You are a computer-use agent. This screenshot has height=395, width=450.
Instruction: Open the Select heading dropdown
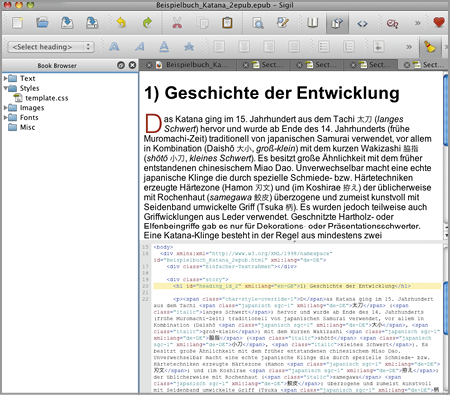pos(51,47)
